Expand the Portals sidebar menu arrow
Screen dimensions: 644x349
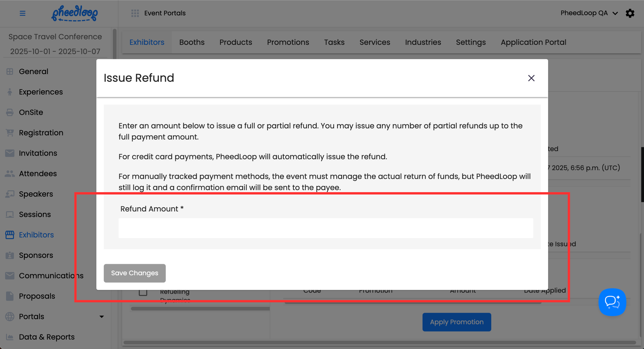pos(102,317)
